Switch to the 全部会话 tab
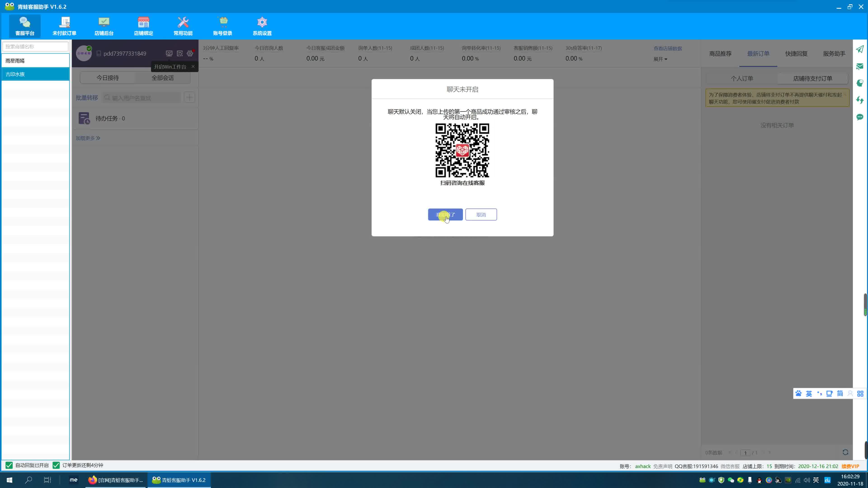This screenshot has height=488, width=868. (163, 78)
